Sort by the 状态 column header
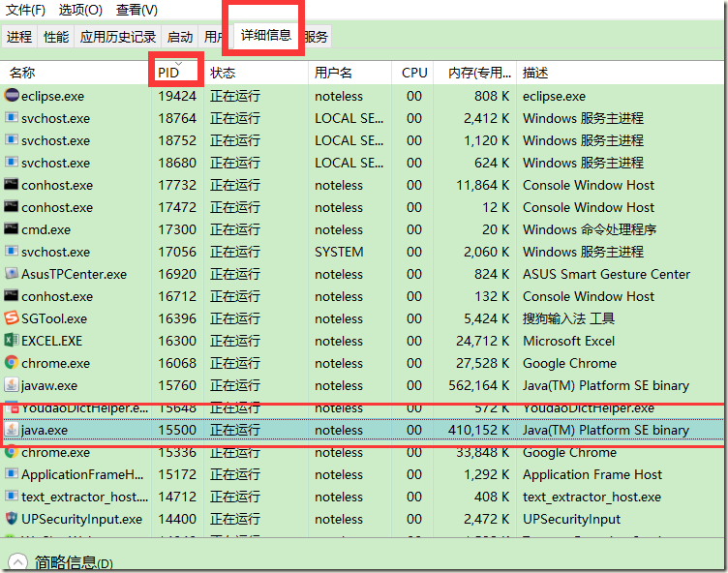 [256, 73]
